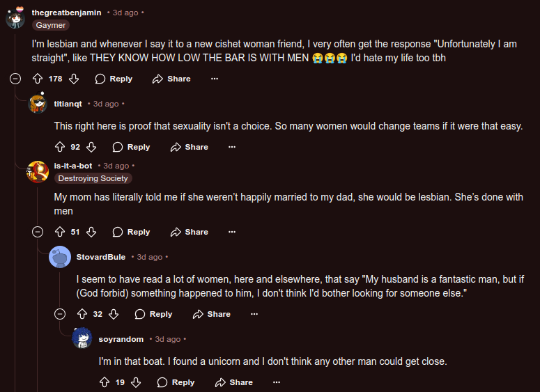Downvote is-it-a-bot's comment
Image resolution: width=540 pixels, height=392 pixels.
pos(91,232)
